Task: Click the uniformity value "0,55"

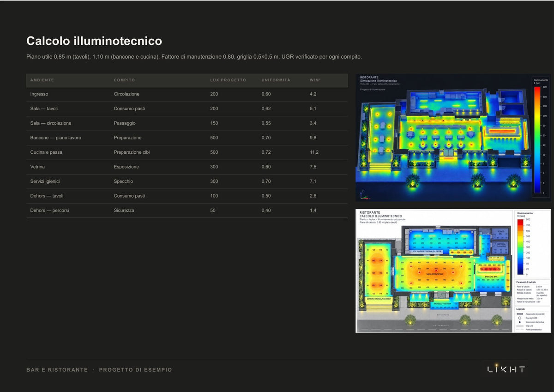Action: pyautogui.click(x=266, y=123)
